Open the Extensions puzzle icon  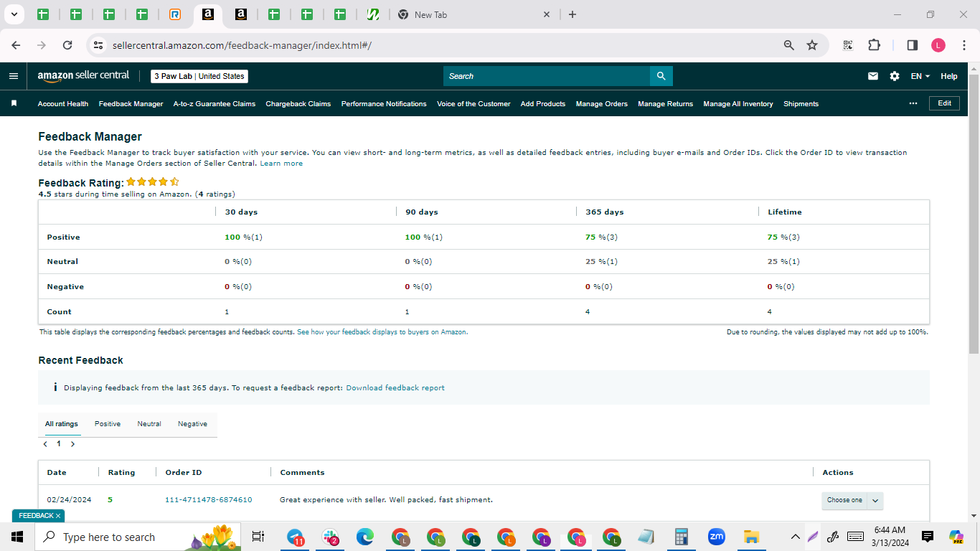[874, 45]
